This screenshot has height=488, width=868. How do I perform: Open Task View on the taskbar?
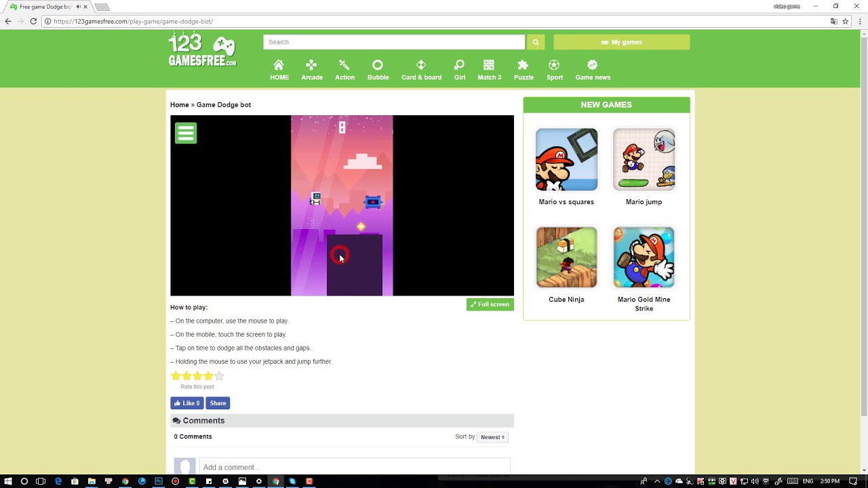click(x=41, y=481)
